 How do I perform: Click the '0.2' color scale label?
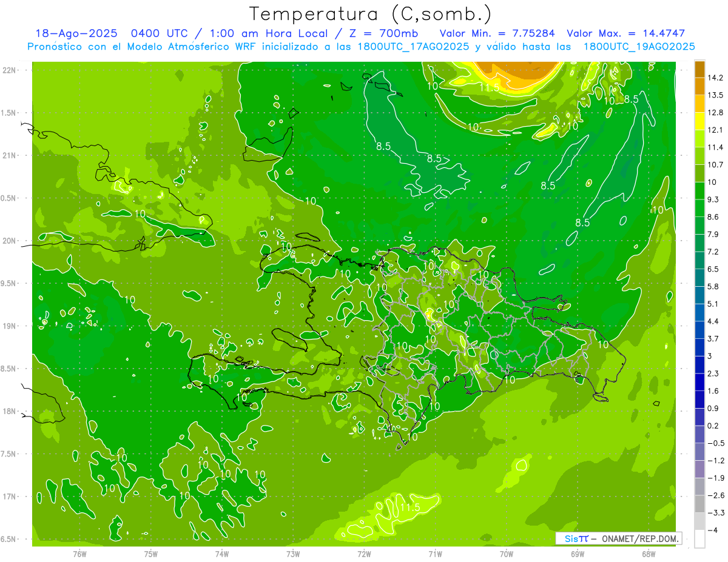(x=713, y=426)
